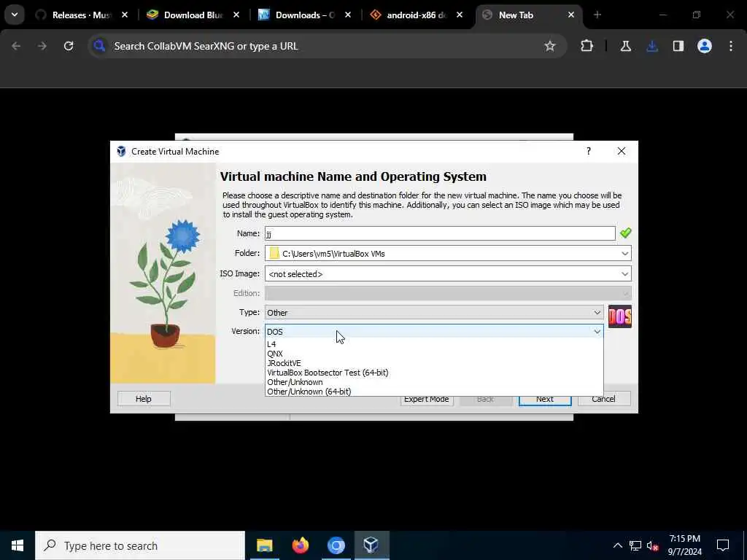Screen dimensions: 747x560
Task: Close the Create Virtual Machine dialog
Action: tap(622, 151)
